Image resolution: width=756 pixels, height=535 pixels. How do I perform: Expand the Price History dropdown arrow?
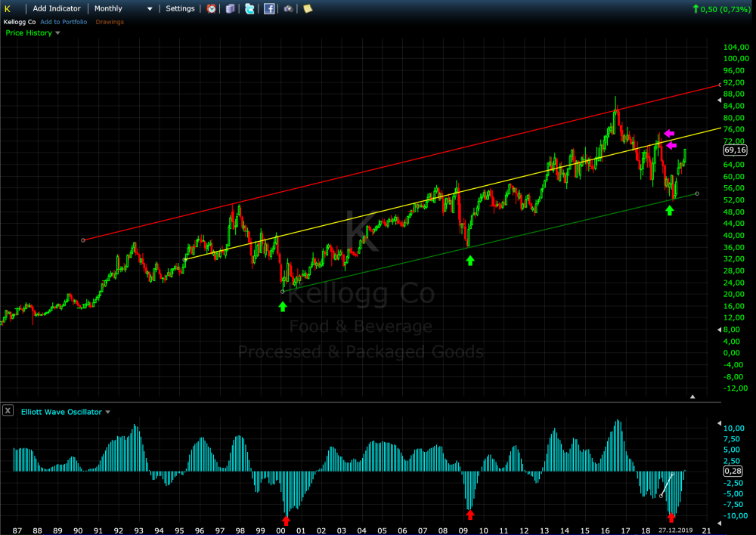[58, 33]
